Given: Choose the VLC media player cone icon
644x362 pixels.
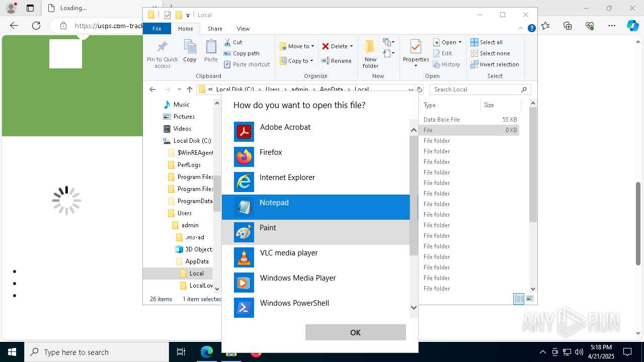Looking at the screenshot, I should coord(244,257).
